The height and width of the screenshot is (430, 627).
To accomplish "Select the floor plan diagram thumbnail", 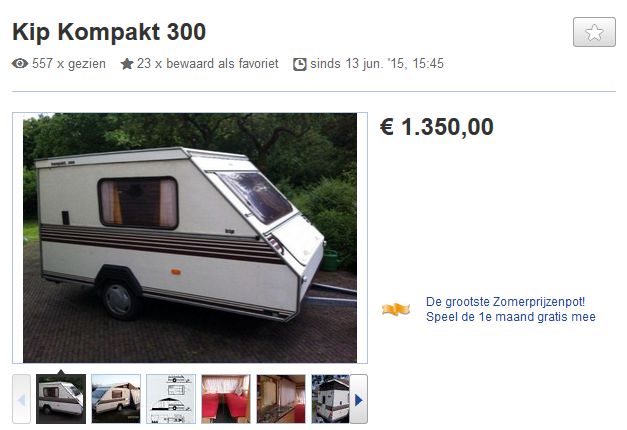I will tap(171, 399).
